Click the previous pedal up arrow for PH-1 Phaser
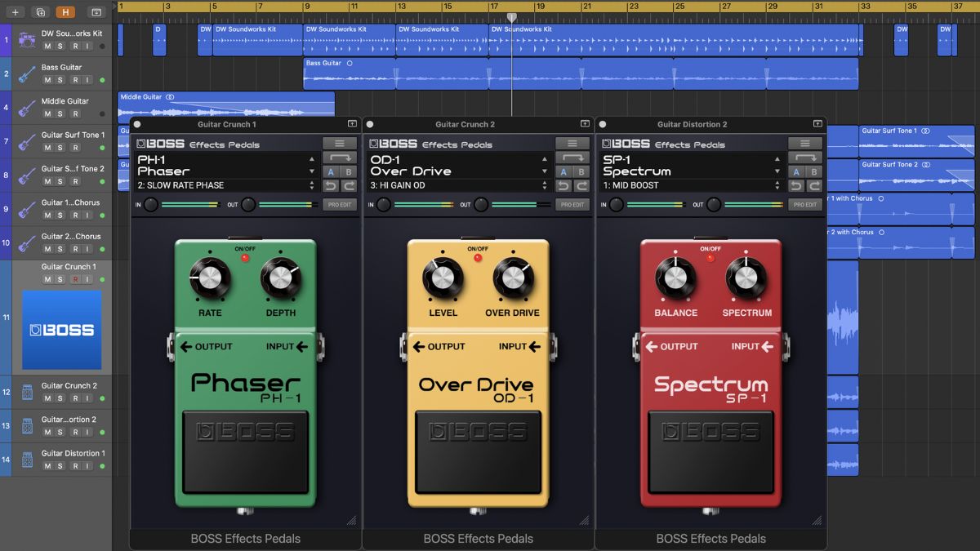Viewport: 980px width, 551px height. [311, 159]
